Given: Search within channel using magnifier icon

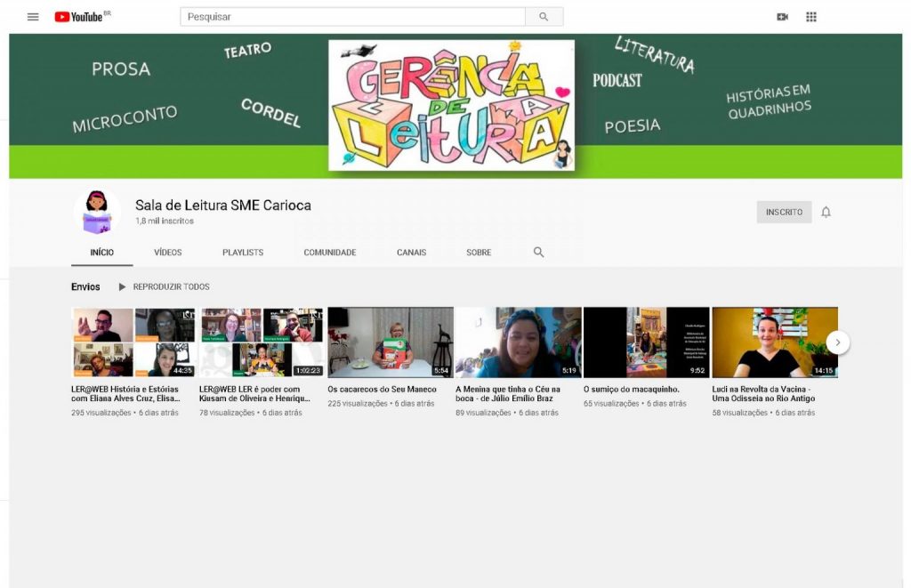Looking at the screenshot, I should [x=538, y=252].
